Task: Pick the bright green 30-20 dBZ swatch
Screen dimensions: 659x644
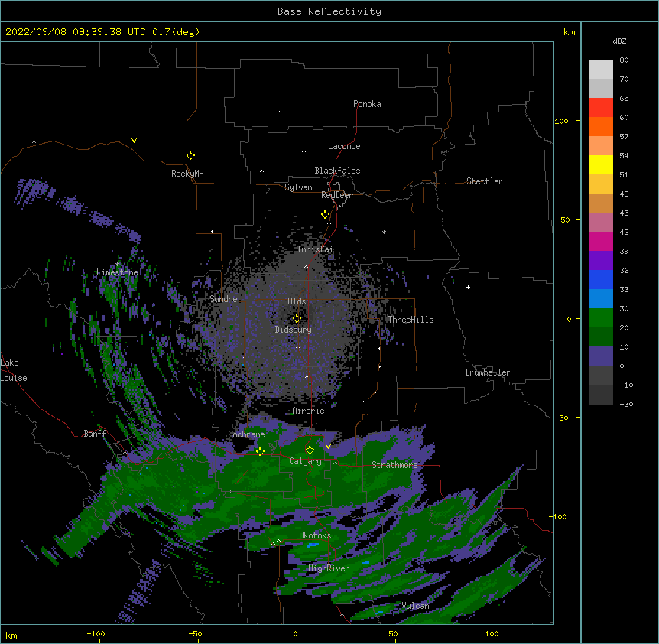Action: [x=601, y=318]
